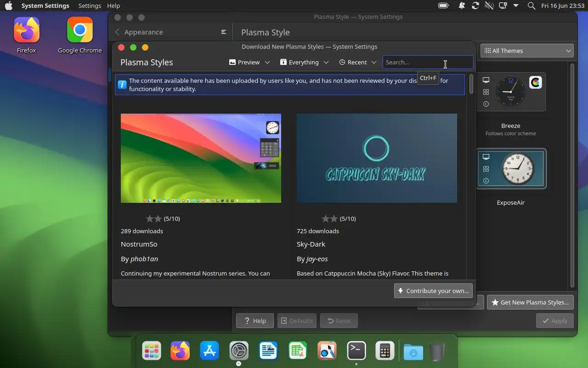The image size is (588, 368).
Task: Click the author name jay-eos
Action: (x=317, y=259)
